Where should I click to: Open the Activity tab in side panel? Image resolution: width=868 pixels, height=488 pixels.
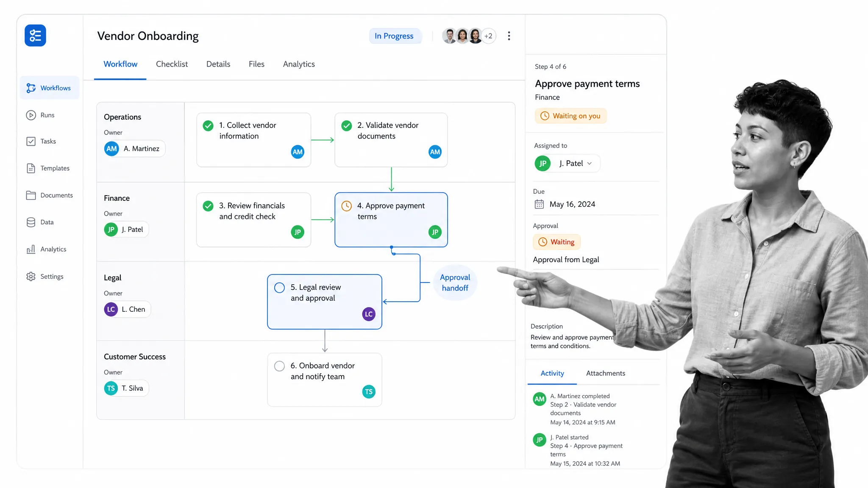[x=552, y=373]
